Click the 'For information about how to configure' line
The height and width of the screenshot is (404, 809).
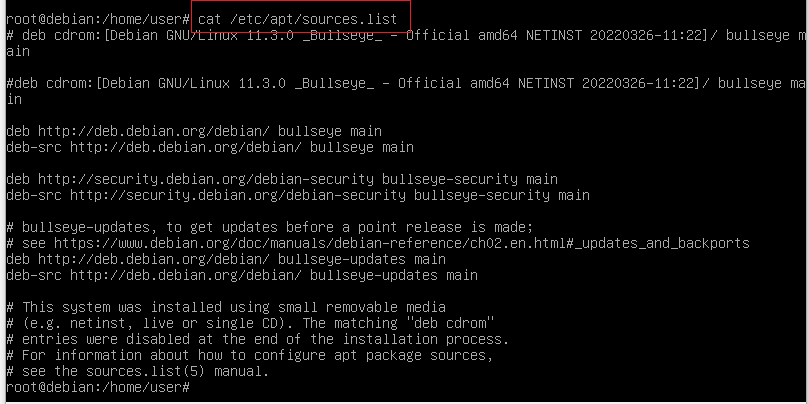click(250, 355)
